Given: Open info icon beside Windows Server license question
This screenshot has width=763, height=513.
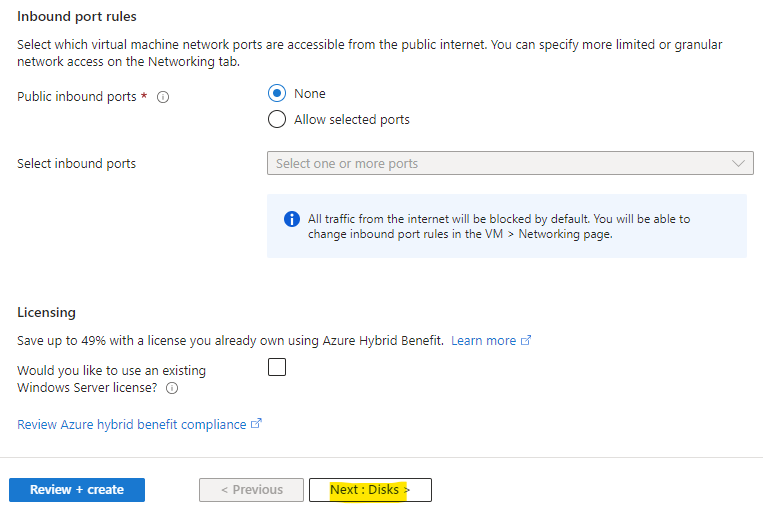Looking at the screenshot, I should point(172,388).
